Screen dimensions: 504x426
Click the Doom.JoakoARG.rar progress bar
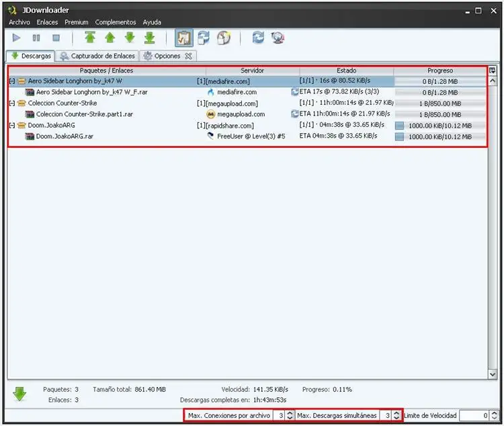pos(440,137)
